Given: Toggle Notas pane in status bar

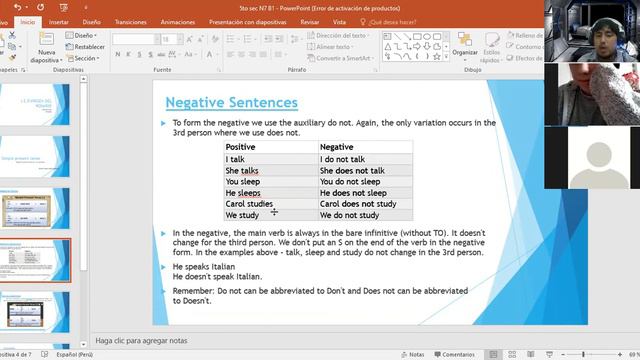Looking at the screenshot, I should (x=413, y=354).
